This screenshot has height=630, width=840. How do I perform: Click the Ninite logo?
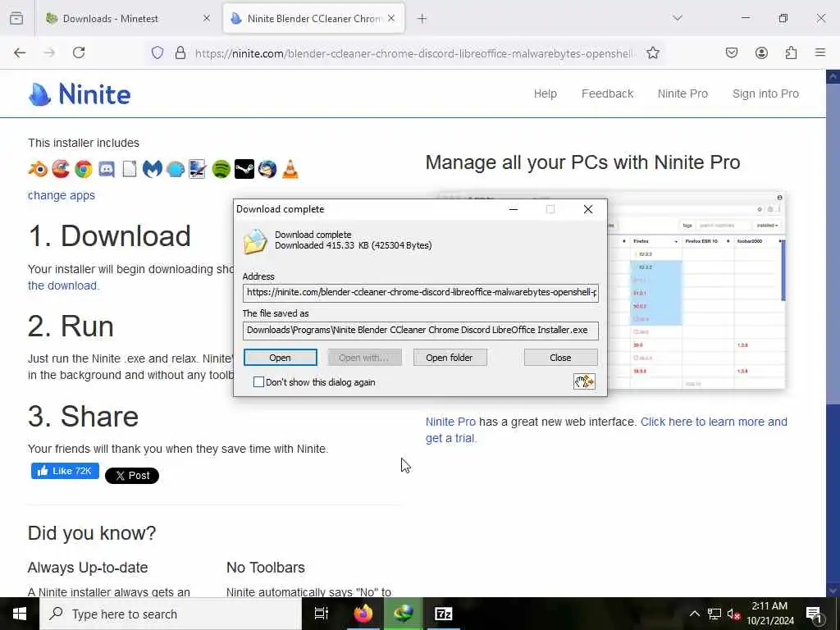pos(80,94)
